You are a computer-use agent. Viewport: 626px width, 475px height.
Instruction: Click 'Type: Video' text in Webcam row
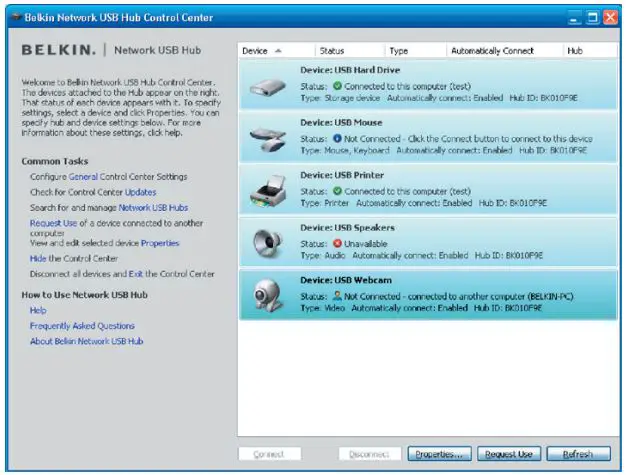click(x=322, y=308)
